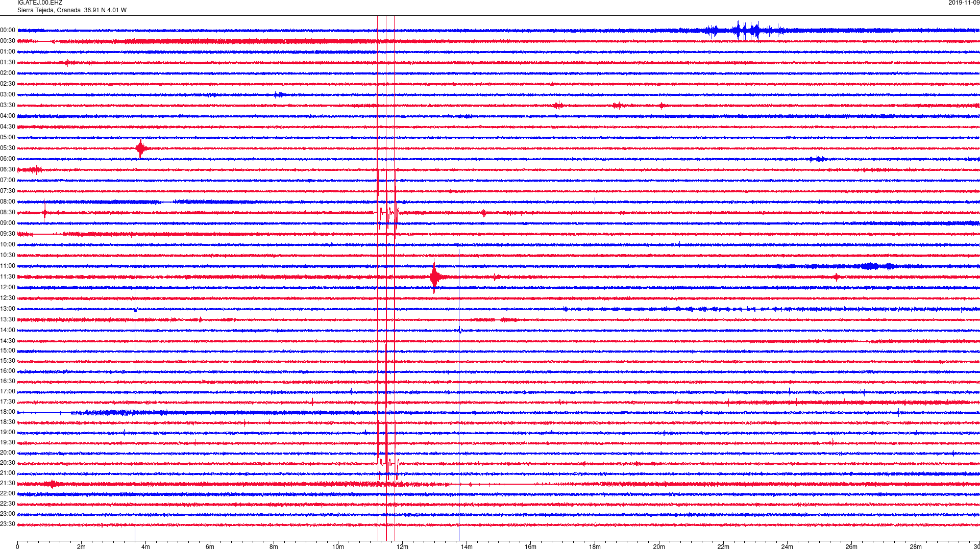Image resolution: width=980 pixels, height=551 pixels.
Task: Select the 07:00 trace time label
Action: (8, 180)
